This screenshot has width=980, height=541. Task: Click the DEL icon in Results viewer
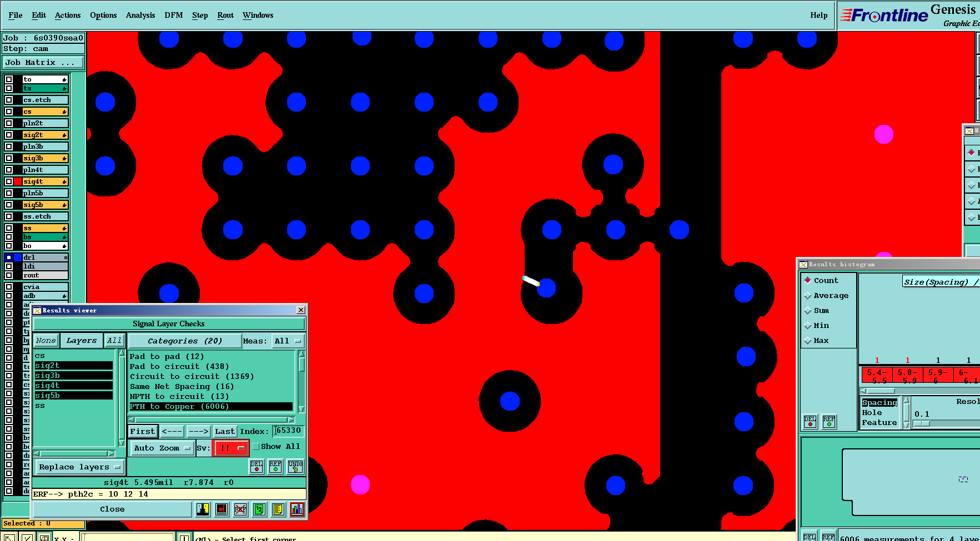tap(257, 466)
